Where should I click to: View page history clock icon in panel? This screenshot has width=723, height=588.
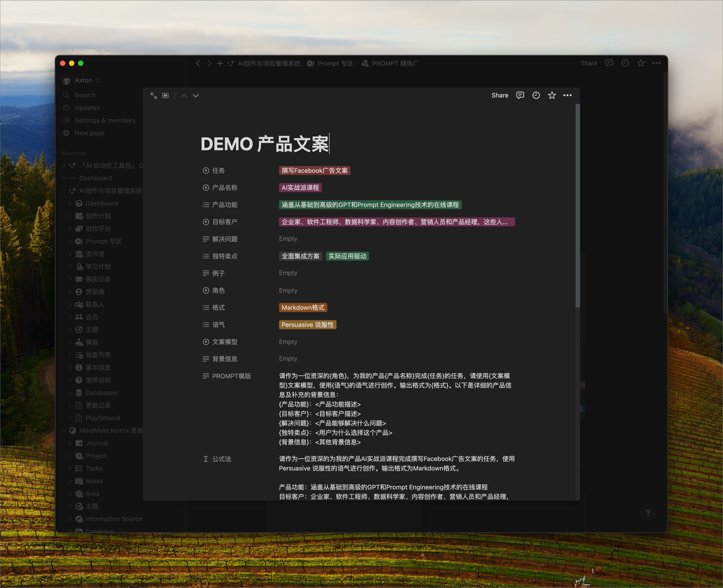(x=536, y=95)
